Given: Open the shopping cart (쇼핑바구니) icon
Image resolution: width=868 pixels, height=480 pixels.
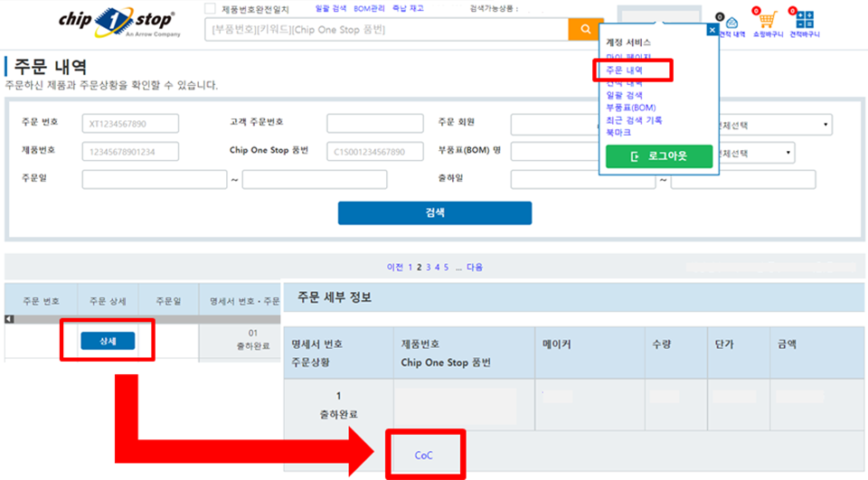Looking at the screenshot, I should tap(768, 22).
